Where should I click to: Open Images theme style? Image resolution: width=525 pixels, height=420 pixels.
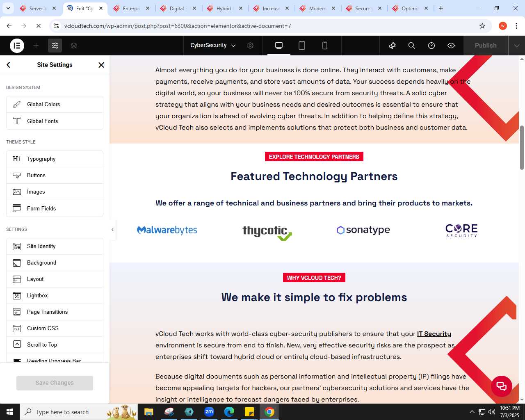tap(55, 192)
